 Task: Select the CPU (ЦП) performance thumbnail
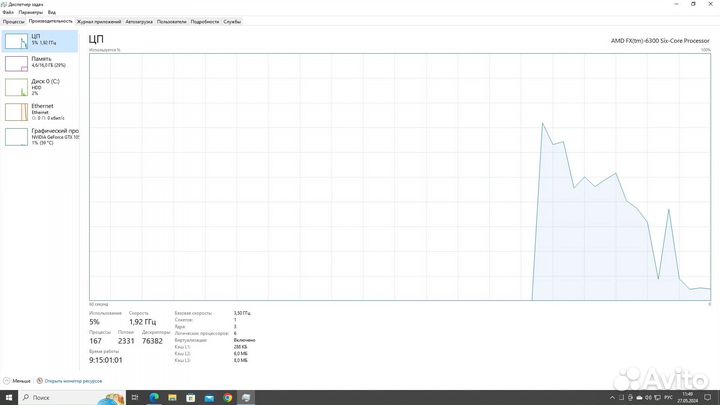(x=40, y=40)
